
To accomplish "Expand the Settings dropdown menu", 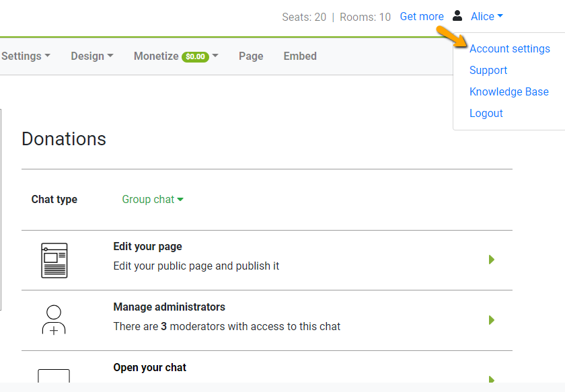I will coord(26,56).
